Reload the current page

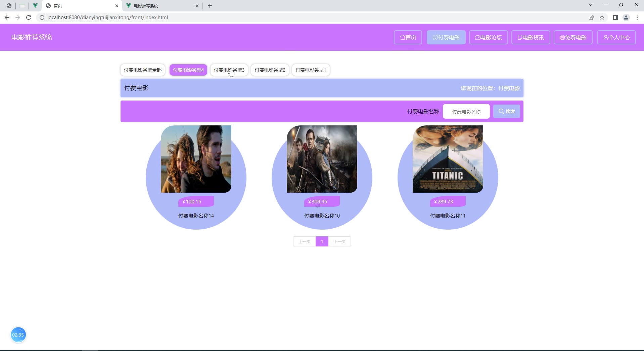click(29, 17)
